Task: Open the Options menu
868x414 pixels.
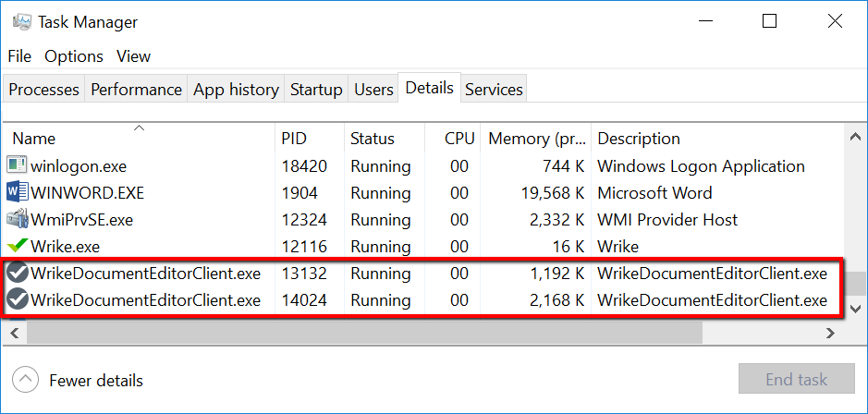Action: pyautogui.click(x=74, y=56)
